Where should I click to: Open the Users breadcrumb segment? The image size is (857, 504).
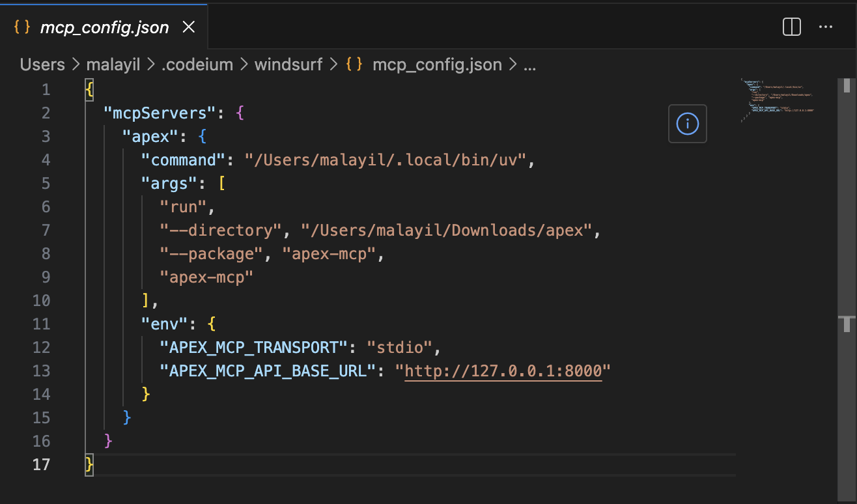pos(42,64)
